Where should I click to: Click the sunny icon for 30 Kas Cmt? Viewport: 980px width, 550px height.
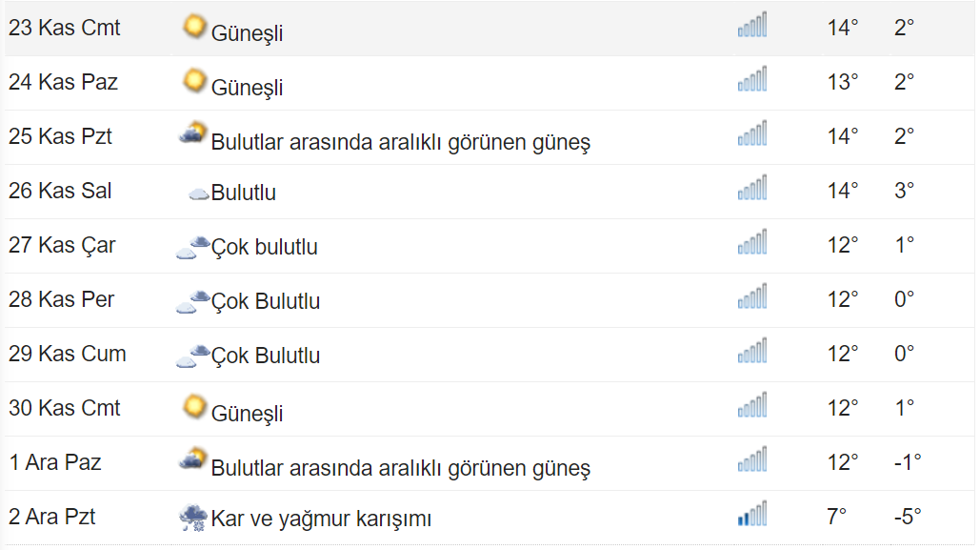point(194,407)
